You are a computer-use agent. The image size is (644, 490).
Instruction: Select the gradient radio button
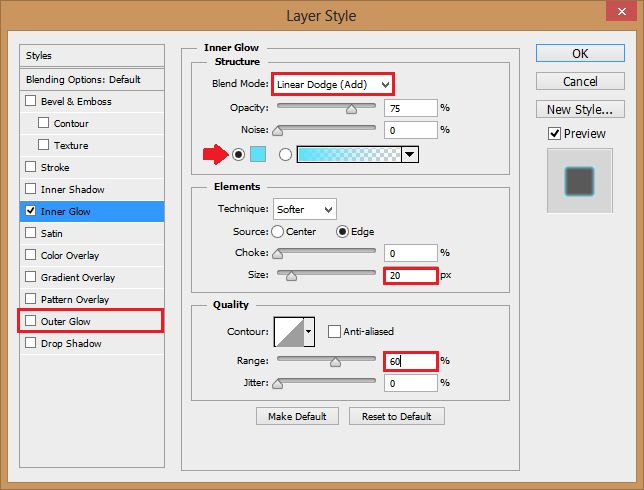click(x=286, y=155)
